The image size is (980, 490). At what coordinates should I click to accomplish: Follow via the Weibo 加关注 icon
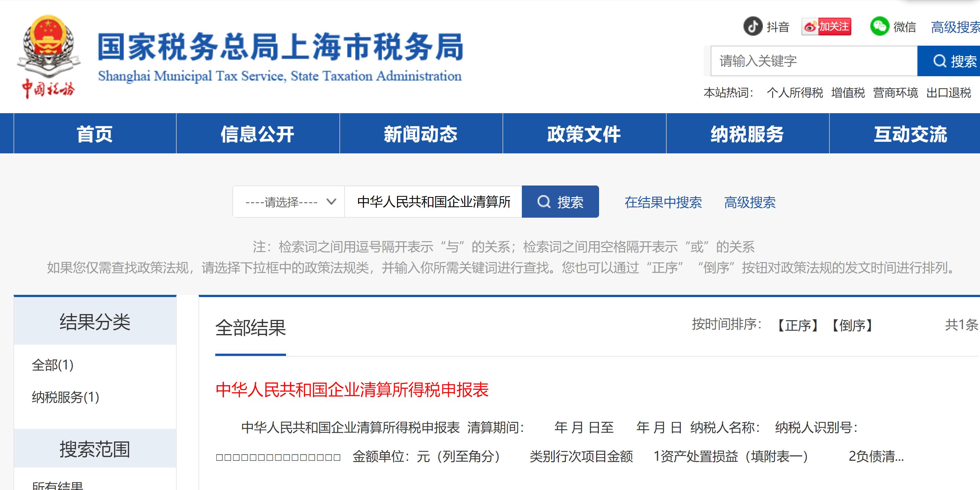826,27
